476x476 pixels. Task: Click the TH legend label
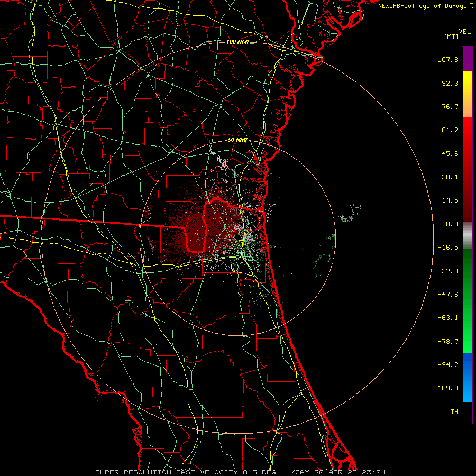[454, 412]
